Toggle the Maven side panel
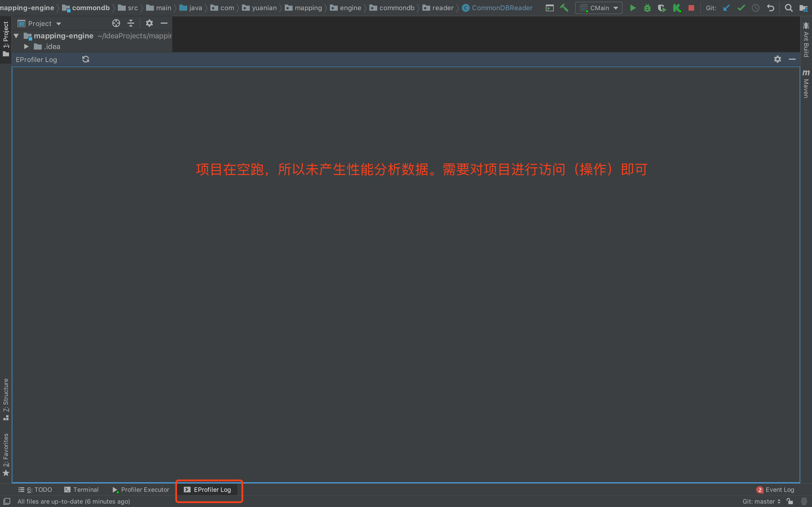 tap(806, 84)
